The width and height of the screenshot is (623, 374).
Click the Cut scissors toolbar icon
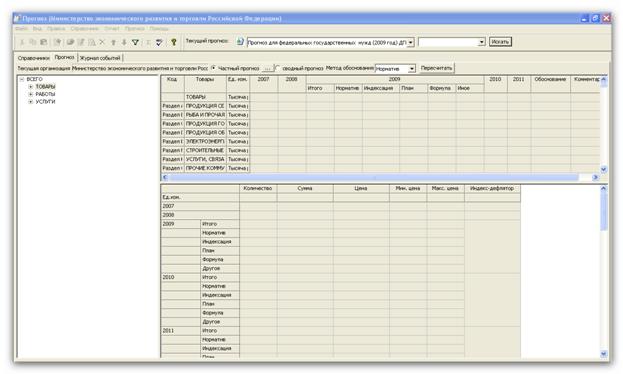coord(22,42)
